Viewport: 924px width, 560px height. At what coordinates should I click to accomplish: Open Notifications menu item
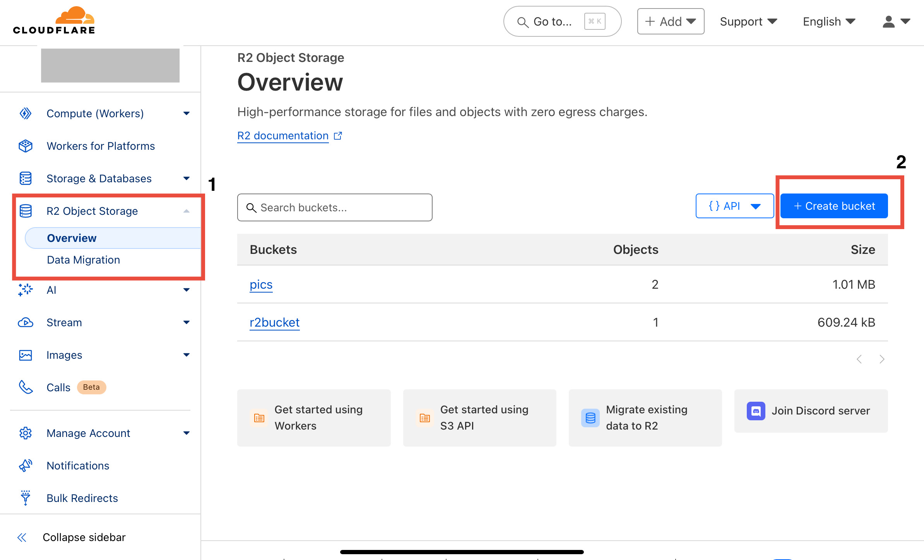[x=78, y=466]
